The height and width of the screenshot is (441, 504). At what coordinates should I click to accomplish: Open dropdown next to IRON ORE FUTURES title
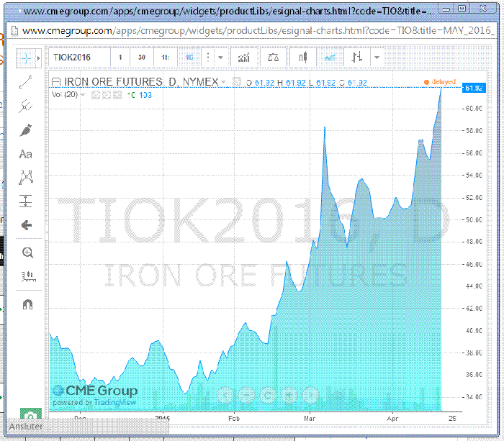pyautogui.click(x=223, y=82)
